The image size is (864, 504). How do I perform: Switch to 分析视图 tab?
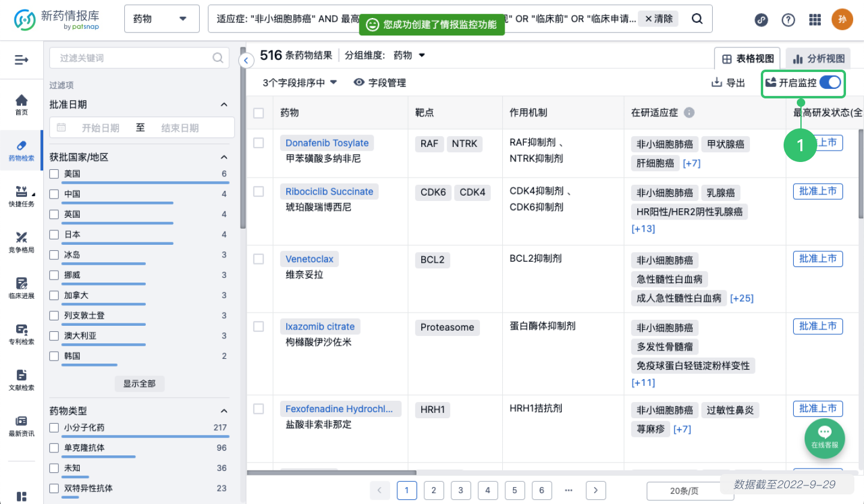(x=818, y=59)
